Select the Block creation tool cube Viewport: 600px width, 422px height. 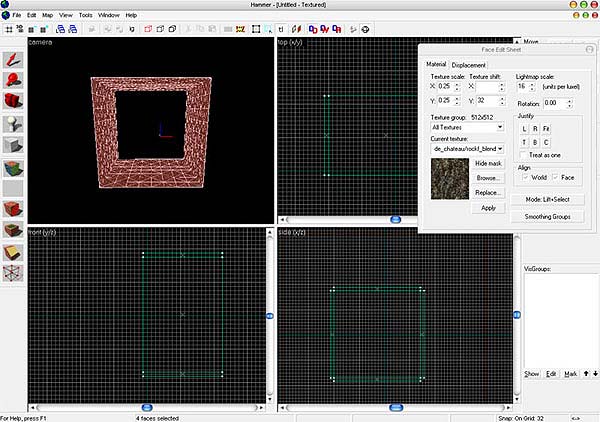(x=13, y=145)
